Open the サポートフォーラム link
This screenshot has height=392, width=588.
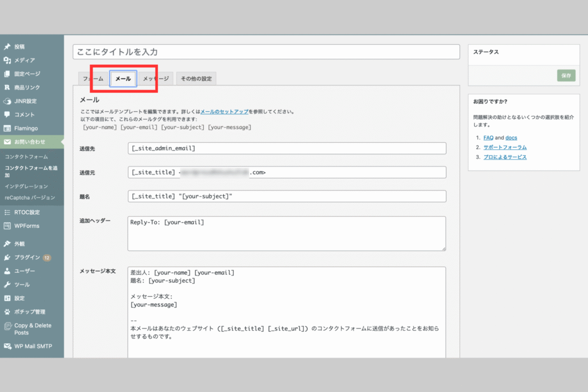click(x=505, y=148)
